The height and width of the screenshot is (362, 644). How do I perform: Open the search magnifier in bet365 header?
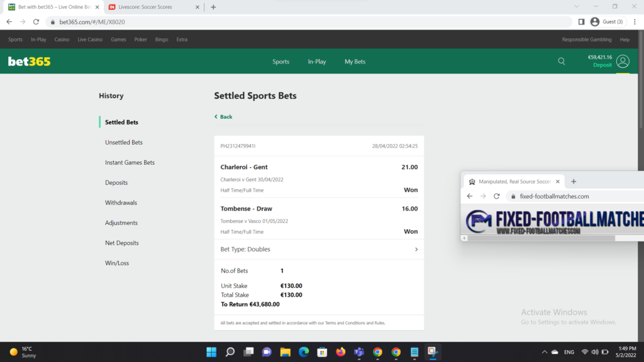point(562,61)
